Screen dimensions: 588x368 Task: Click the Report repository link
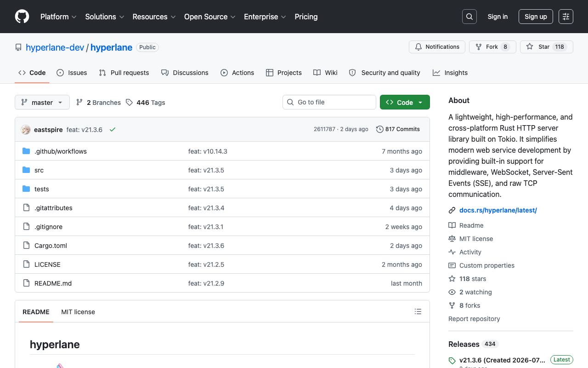click(x=474, y=319)
